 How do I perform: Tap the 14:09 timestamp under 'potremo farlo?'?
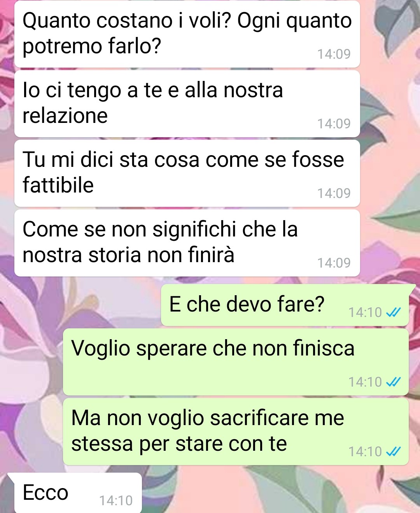[x=334, y=54]
